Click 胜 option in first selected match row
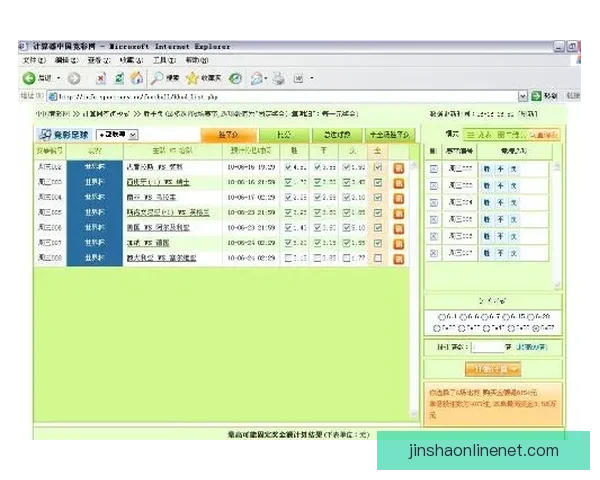Screen dimensions: 600x480 click(x=486, y=169)
